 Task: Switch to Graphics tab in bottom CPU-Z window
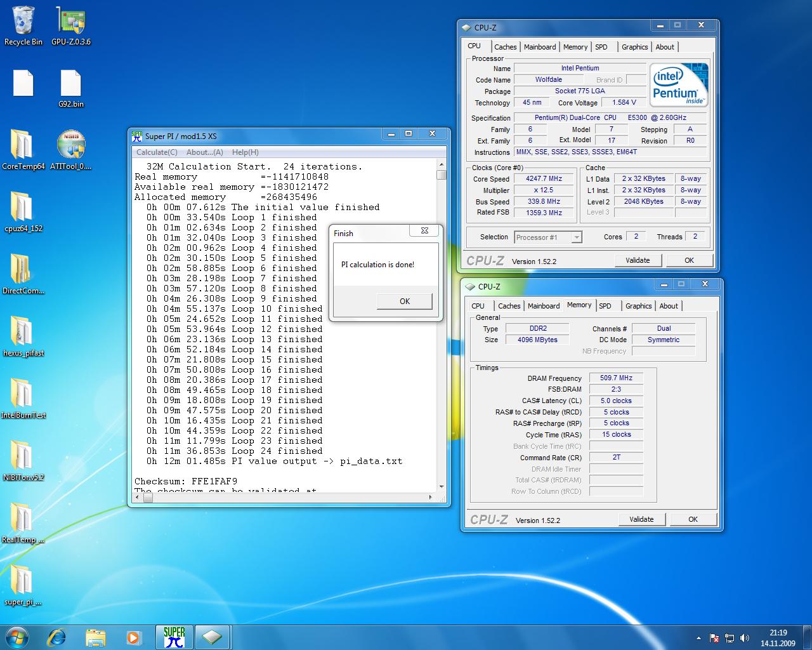(x=638, y=306)
